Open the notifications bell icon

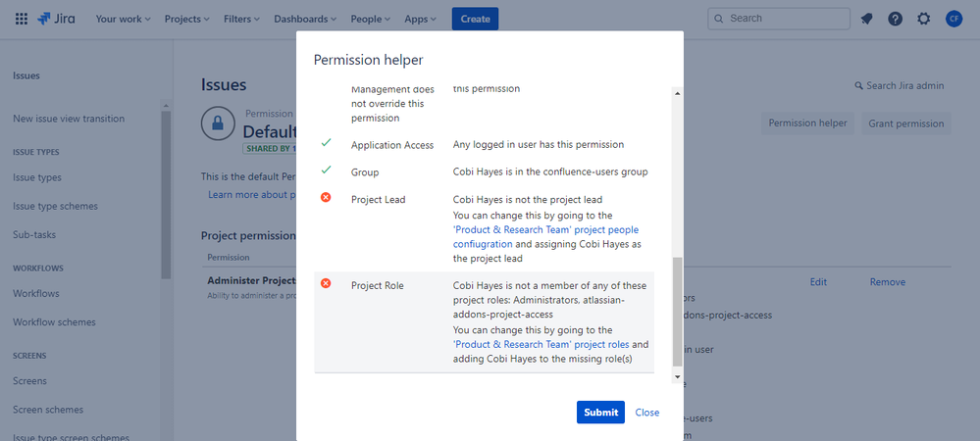pyautogui.click(x=866, y=19)
